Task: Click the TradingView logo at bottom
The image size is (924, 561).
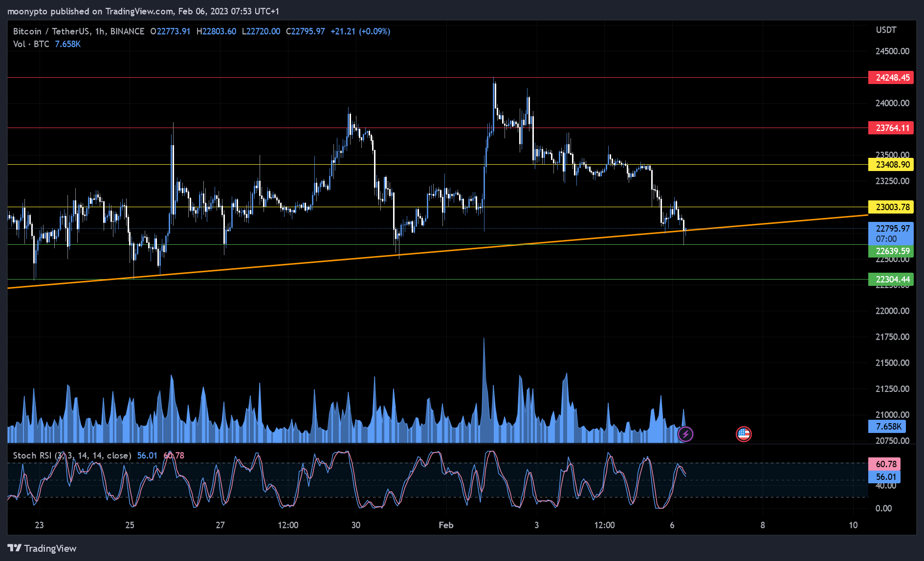Action: click(x=42, y=548)
